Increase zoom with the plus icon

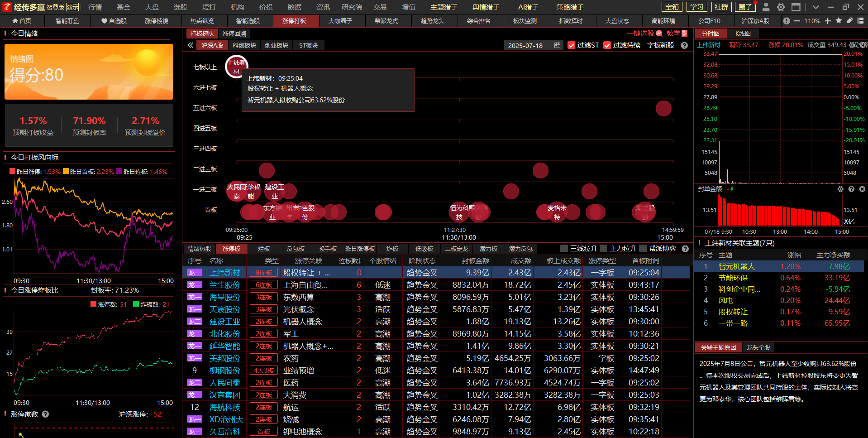click(x=828, y=21)
